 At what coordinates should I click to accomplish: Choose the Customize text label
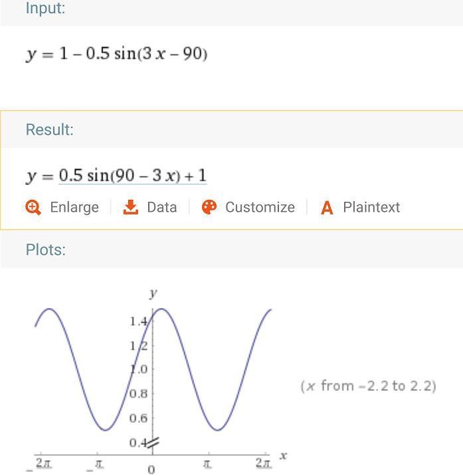260,207
